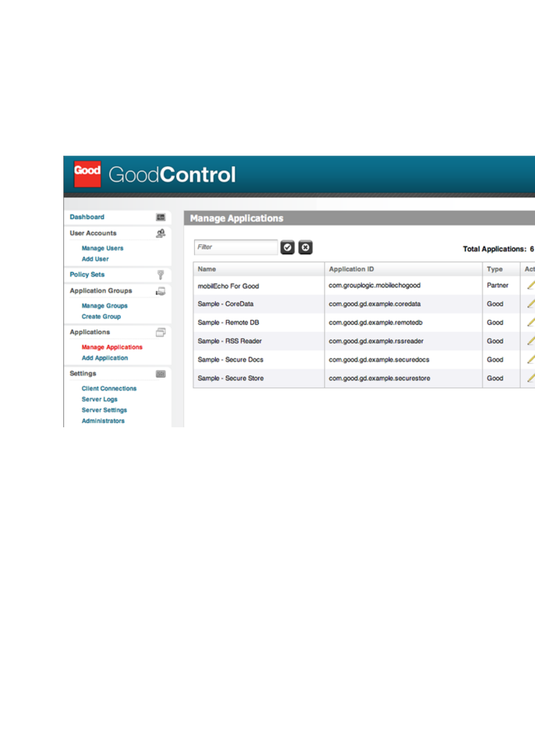Sort by Type column header
The image size is (535, 756).
501,269
